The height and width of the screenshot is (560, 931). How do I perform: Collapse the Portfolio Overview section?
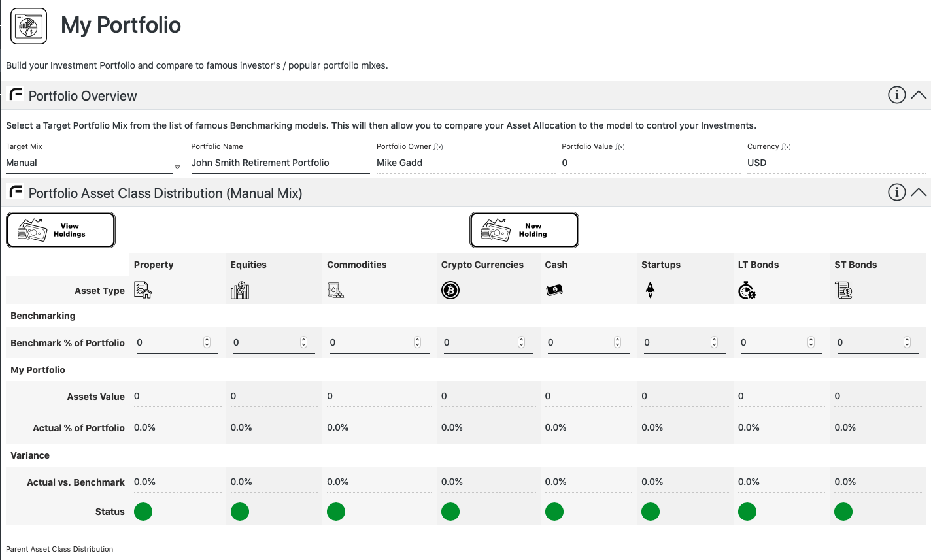click(918, 95)
